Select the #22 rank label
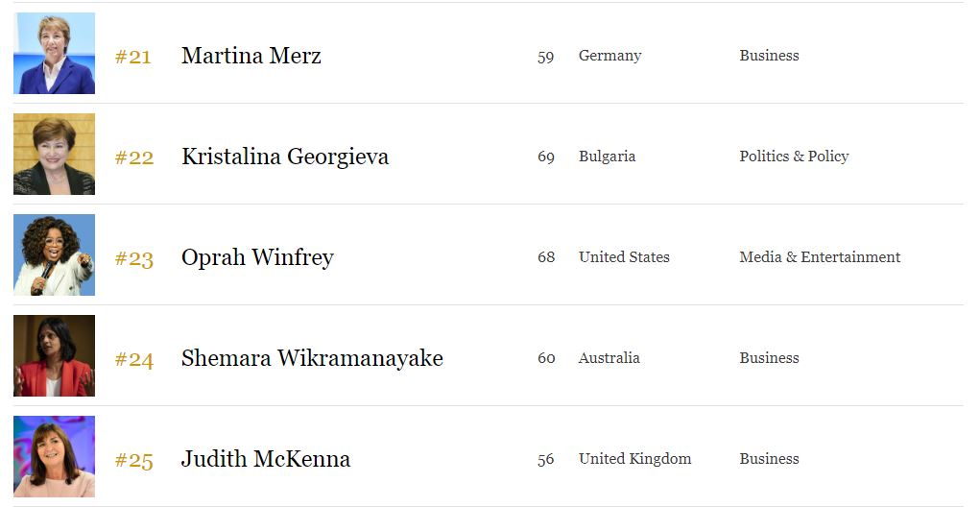 (134, 157)
